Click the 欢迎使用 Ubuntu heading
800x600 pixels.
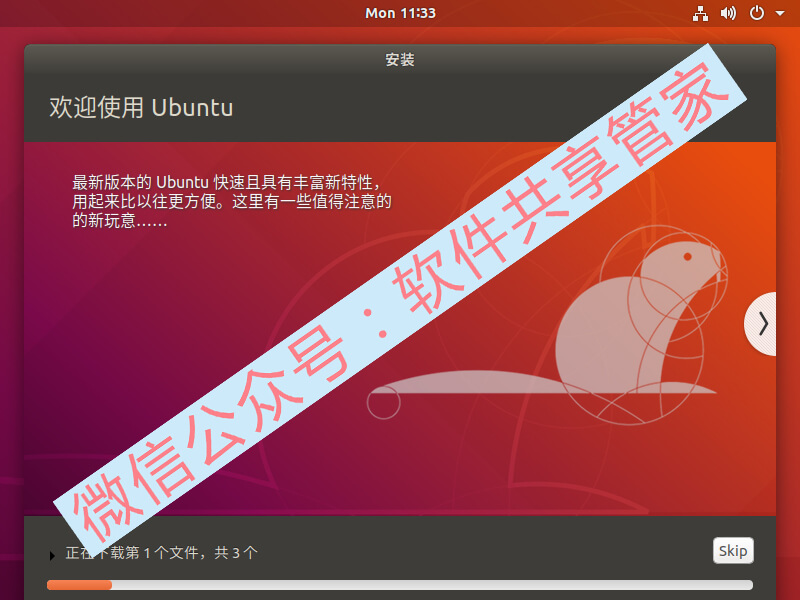(x=141, y=108)
